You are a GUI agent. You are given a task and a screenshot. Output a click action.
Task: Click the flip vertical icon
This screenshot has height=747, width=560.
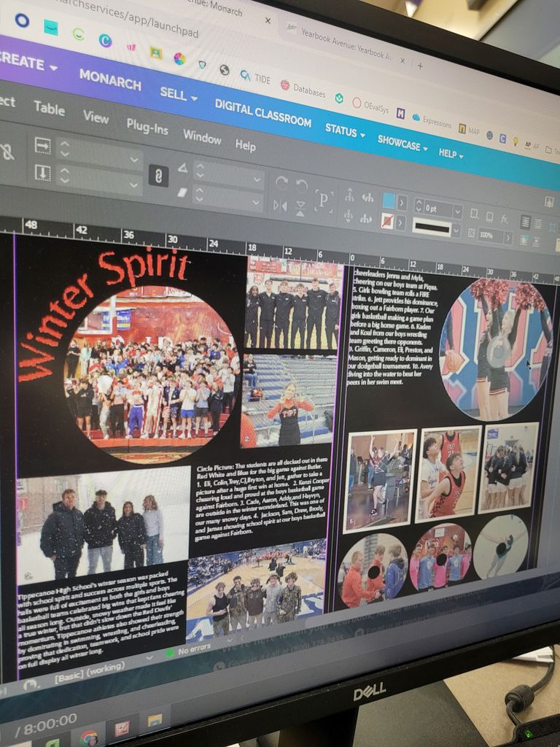300,208
